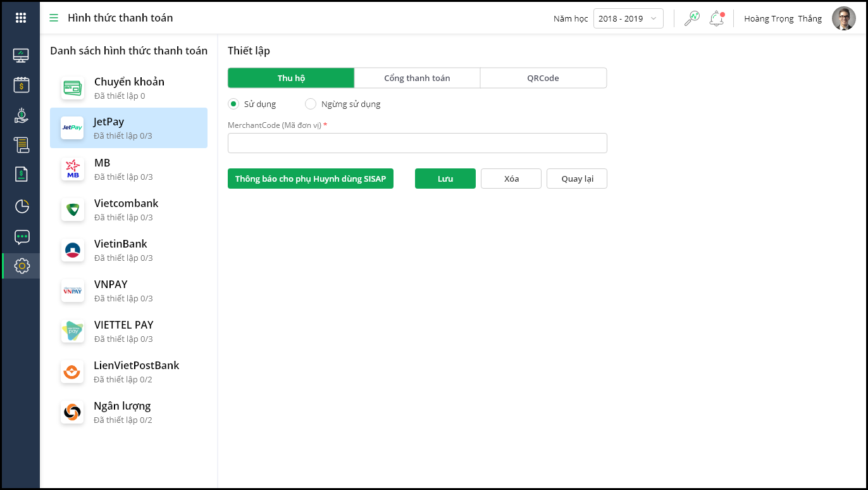The height and width of the screenshot is (490, 868).
Task: Expand the school year 2018 - 2019 dropdown
Action: coord(628,18)
